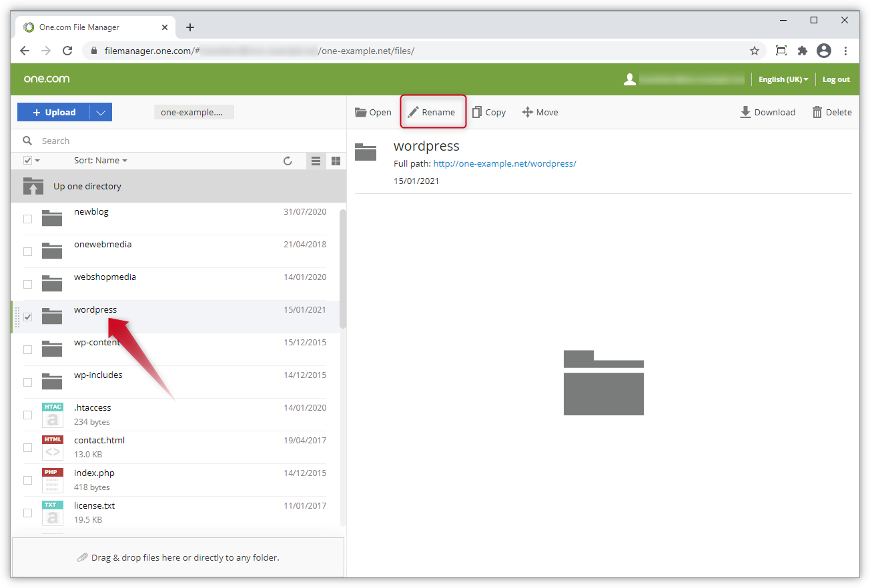870x588 pixels.
Task: Switch to list view
Action: tap(316, 161)
